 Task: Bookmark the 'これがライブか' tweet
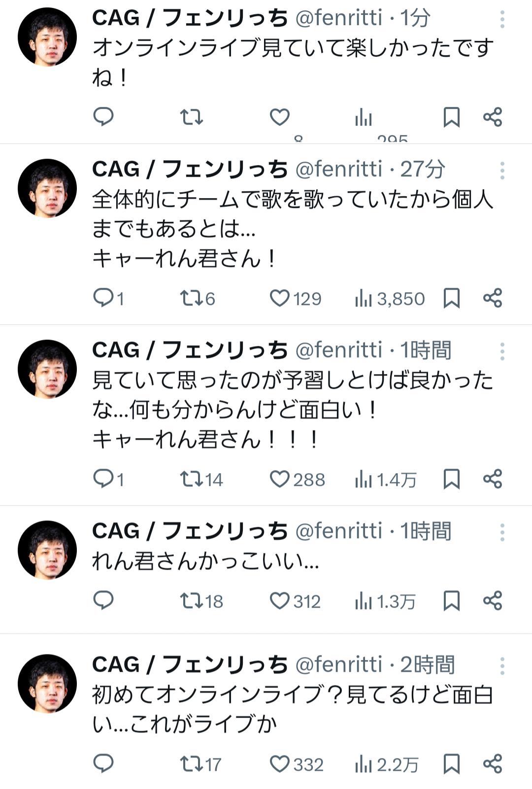pos(452,764)
